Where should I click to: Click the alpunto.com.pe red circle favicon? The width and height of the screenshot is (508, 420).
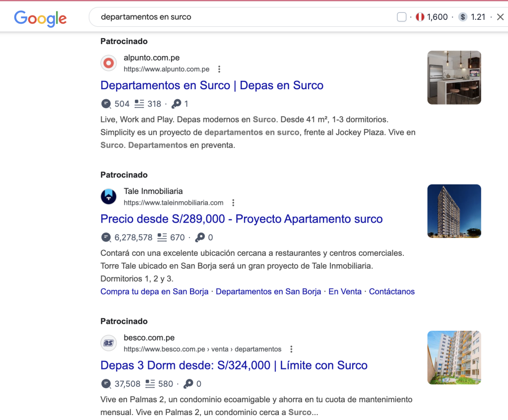click(x=109, y=63)
